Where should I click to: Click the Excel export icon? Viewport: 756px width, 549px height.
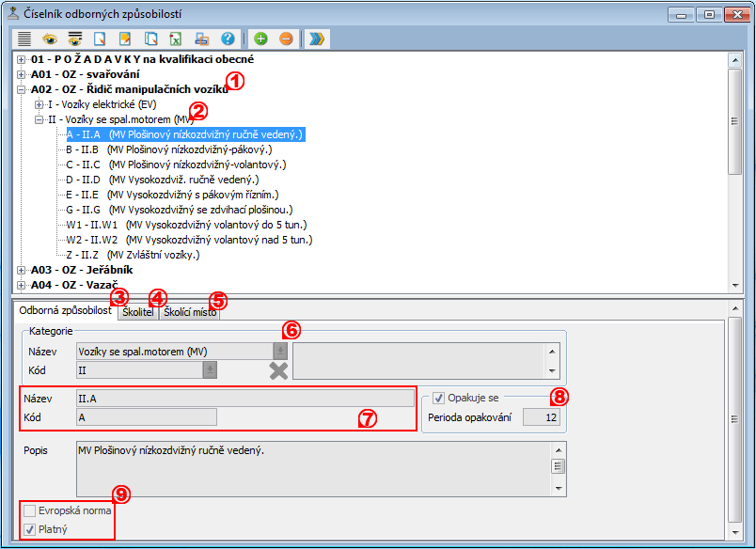pyautogui.click(x=176, y=39)
